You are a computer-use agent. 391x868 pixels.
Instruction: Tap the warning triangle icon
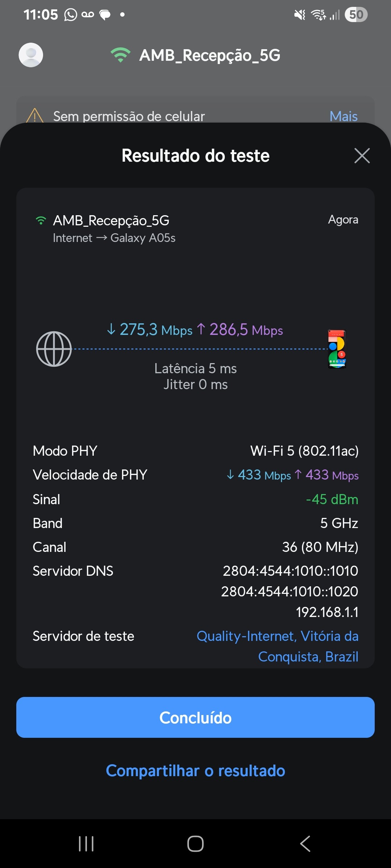pos(35,116)
